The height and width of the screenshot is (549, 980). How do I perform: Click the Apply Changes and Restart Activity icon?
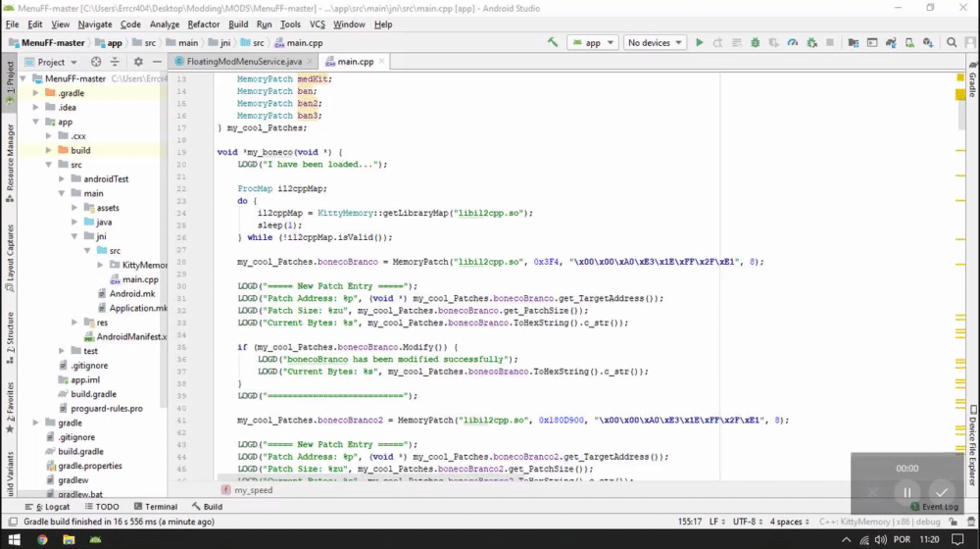click(x=718, y=42)
